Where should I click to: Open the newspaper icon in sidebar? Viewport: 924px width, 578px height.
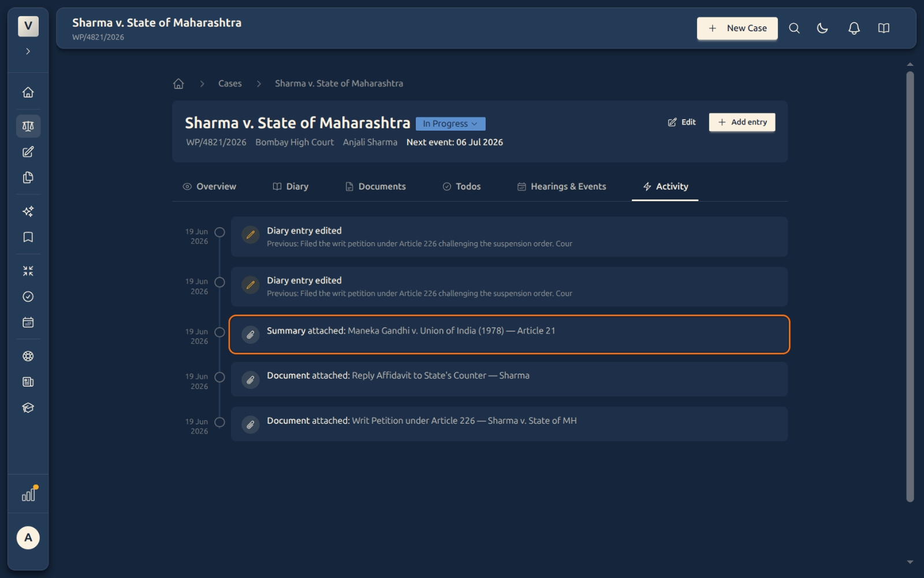[28, 382]
